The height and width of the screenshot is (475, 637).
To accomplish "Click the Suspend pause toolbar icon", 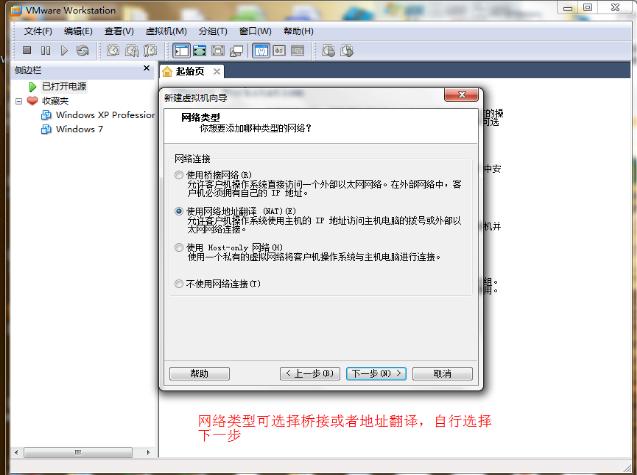I will [46, 50].
